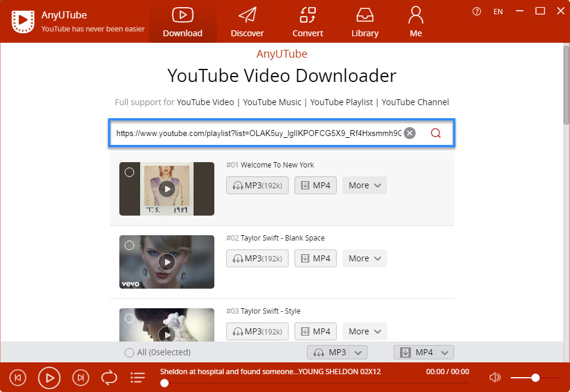Mute audio with the speaker icon
The height and width of the screenshot is (392, 570).
495,378
